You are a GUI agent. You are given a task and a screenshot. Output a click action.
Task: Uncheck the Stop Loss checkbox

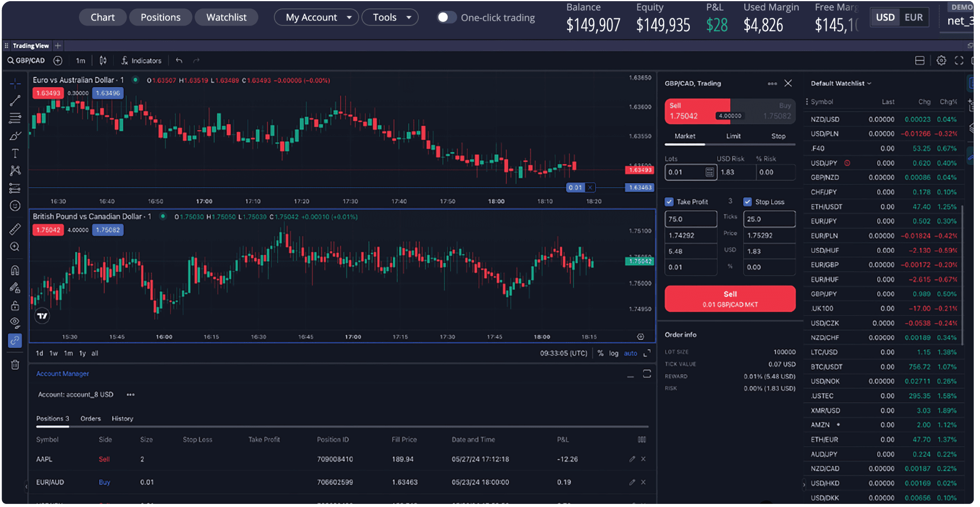pos(747,202)
